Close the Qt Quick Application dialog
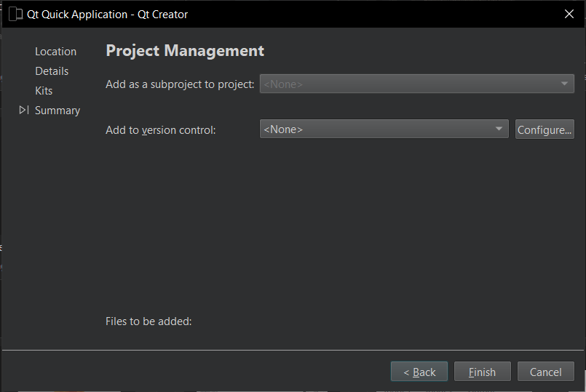This screenshot has width=586, height=392. [x=569, y=14]
